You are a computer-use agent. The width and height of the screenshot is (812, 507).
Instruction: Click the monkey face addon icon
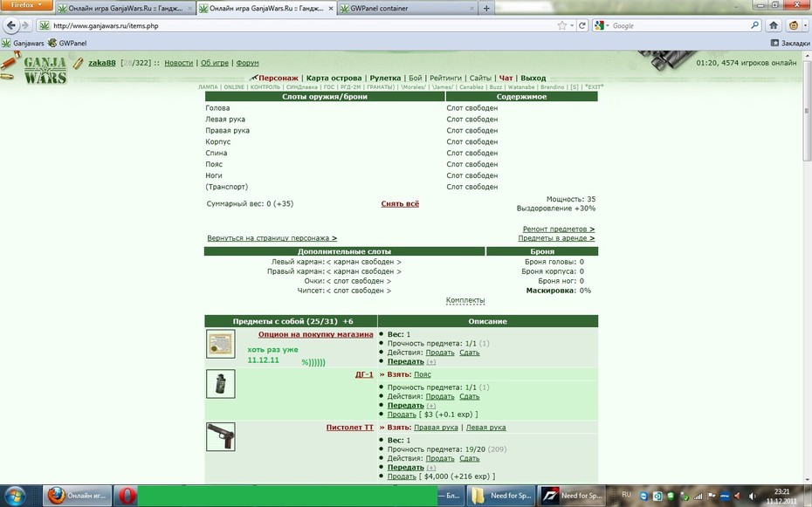(x=794, y=25)
